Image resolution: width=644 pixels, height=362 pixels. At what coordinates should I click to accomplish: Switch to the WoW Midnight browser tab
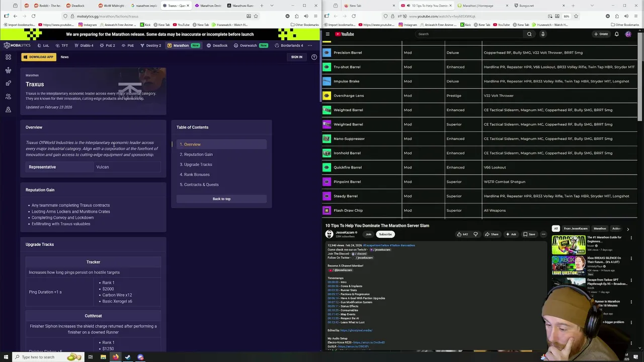[x=114, y=6]
